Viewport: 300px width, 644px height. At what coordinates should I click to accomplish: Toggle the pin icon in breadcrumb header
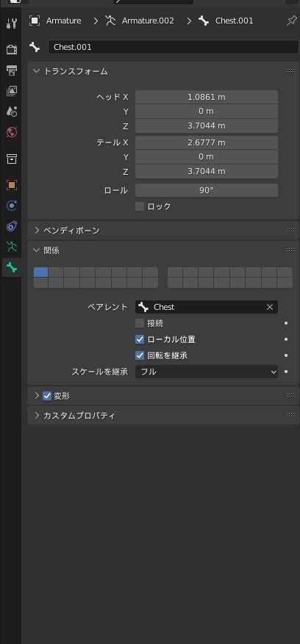pos(291,21)
